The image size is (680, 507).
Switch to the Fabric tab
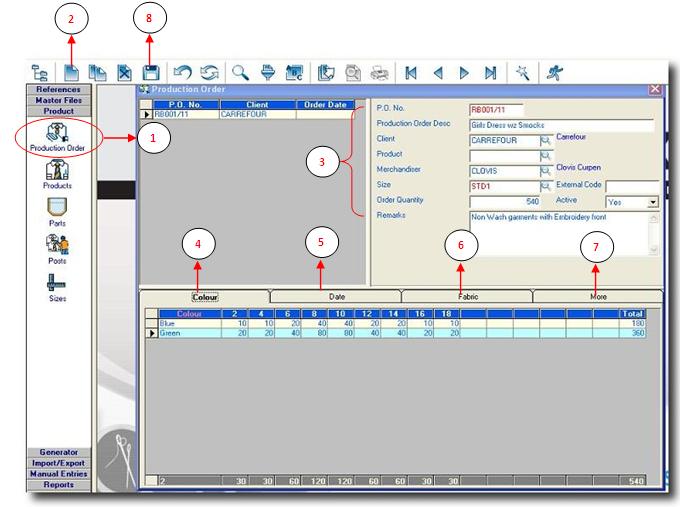pos(466,296)
